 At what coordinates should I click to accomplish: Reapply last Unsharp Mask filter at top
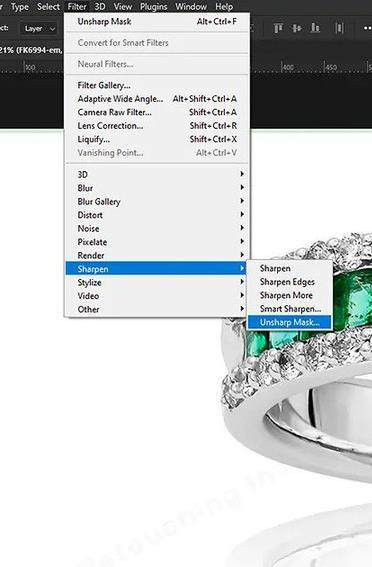157,22
